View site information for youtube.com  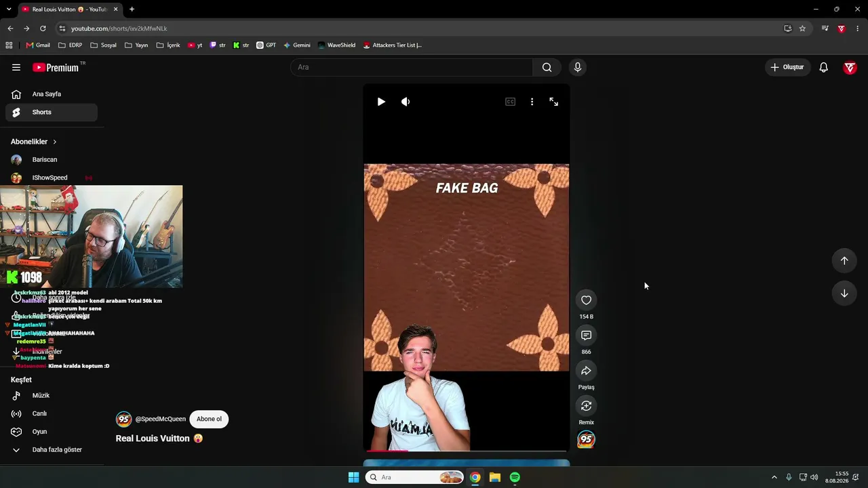click(62, 28)
